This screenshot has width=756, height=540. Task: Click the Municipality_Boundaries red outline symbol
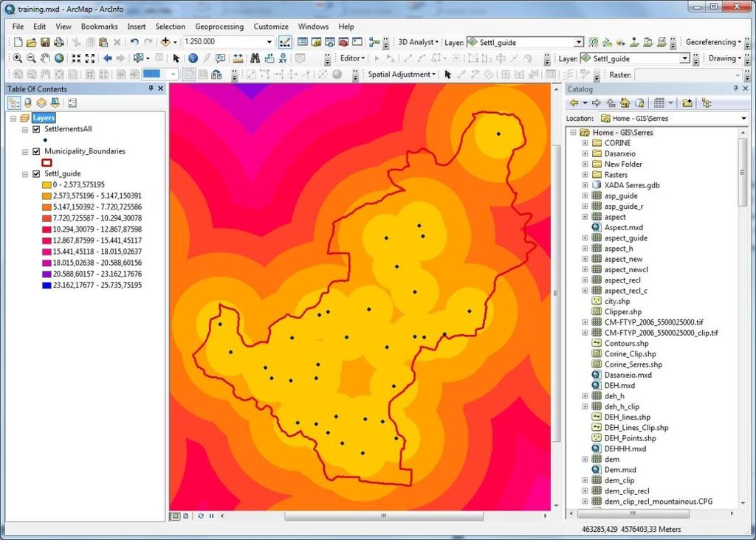[x=47, y=163]
